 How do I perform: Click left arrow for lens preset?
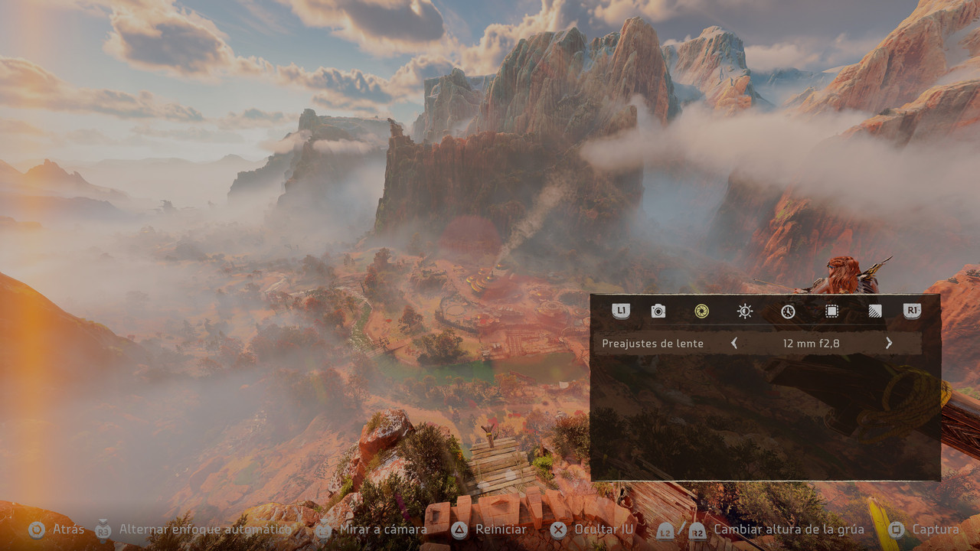[734, 343]
